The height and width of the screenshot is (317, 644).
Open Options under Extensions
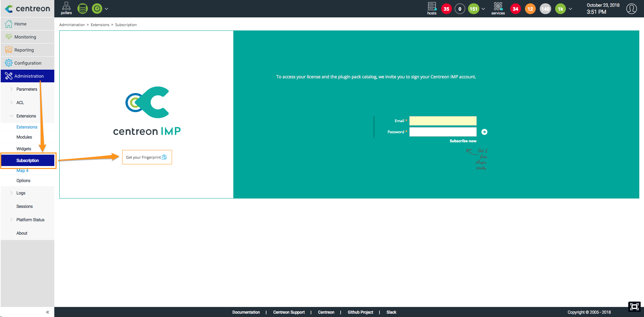tap(23, 181)
